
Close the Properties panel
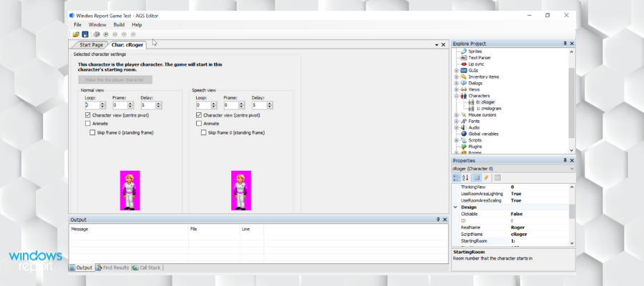point(572,160)
